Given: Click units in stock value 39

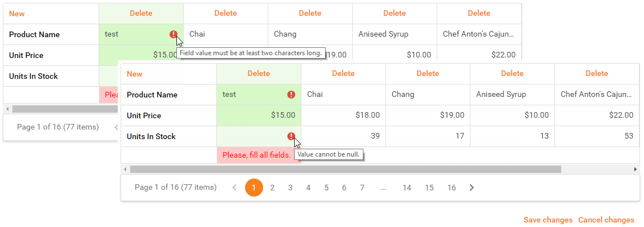Looking at the screenshot, I should [x=343, y=136].
